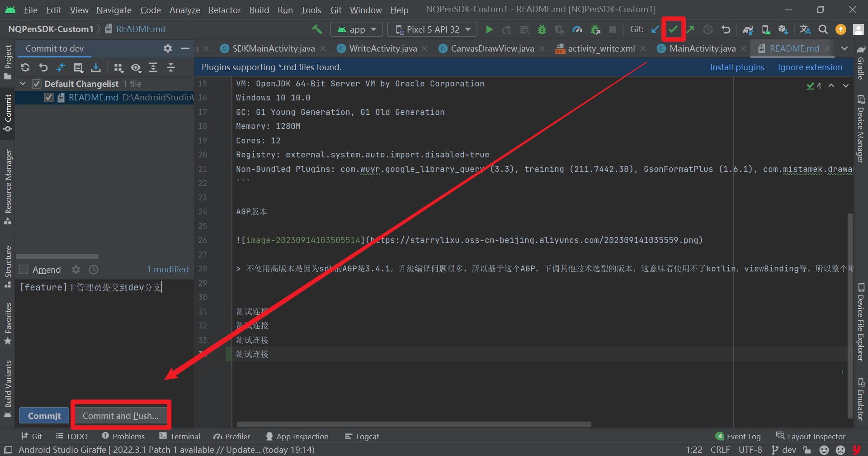Open the Device Manager toolbar icon

tap(766, 29)
